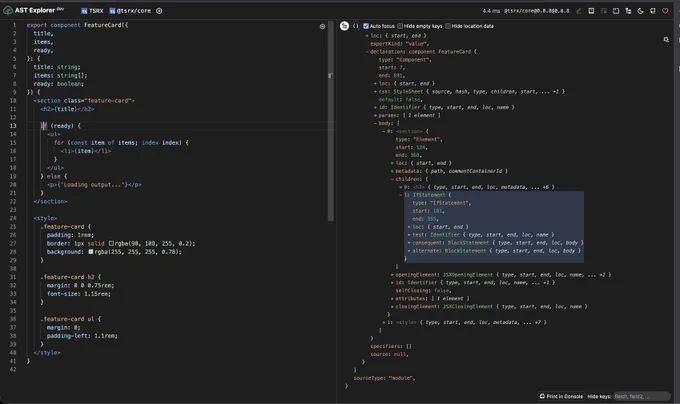Click the 'Loading output...' paragraph code line
Viewport: 680px width, 404px height.
[x=94, y=185]
